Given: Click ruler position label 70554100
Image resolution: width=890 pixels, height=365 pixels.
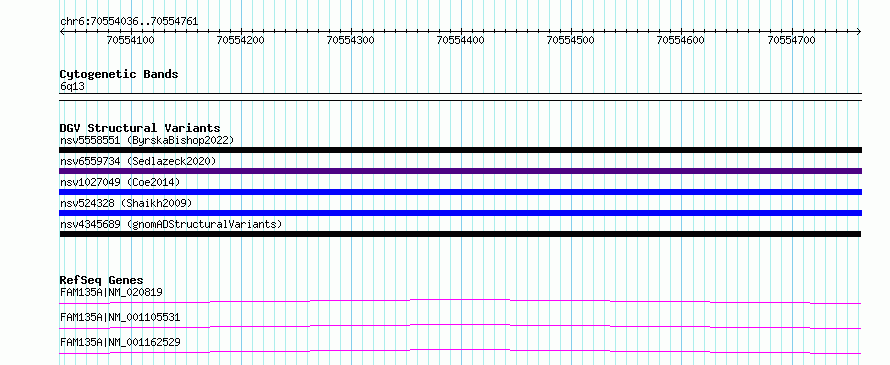Looking at the screenshot, I should click(131, 40).
